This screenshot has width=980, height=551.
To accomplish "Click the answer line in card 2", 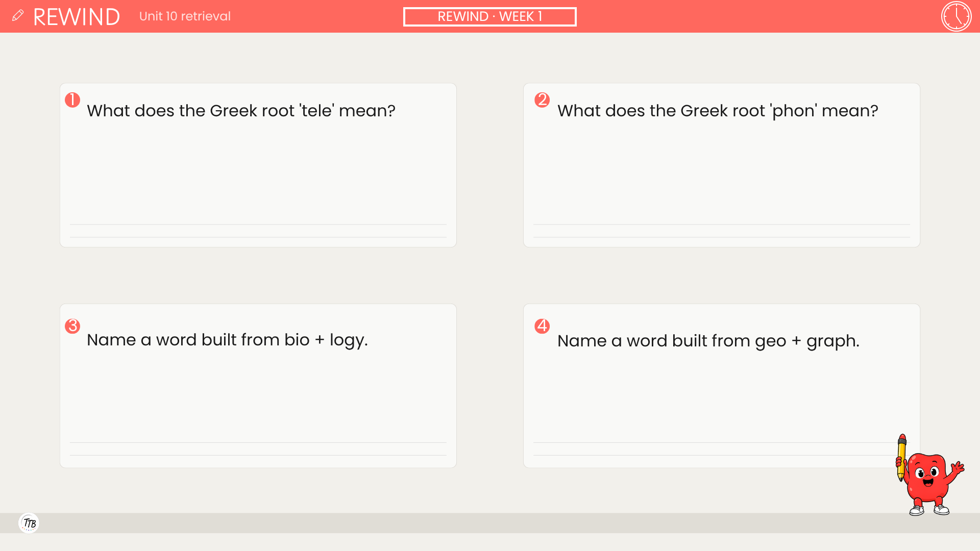I will coord(722,224).
